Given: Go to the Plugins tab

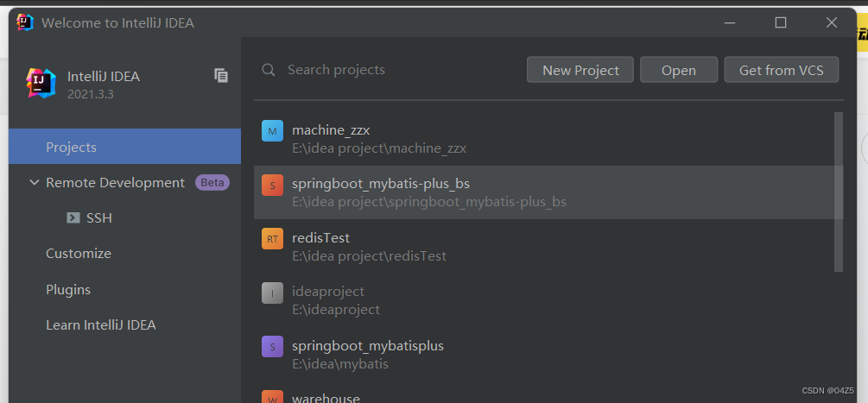Looking at the screenshot, I should coord(68,290).
